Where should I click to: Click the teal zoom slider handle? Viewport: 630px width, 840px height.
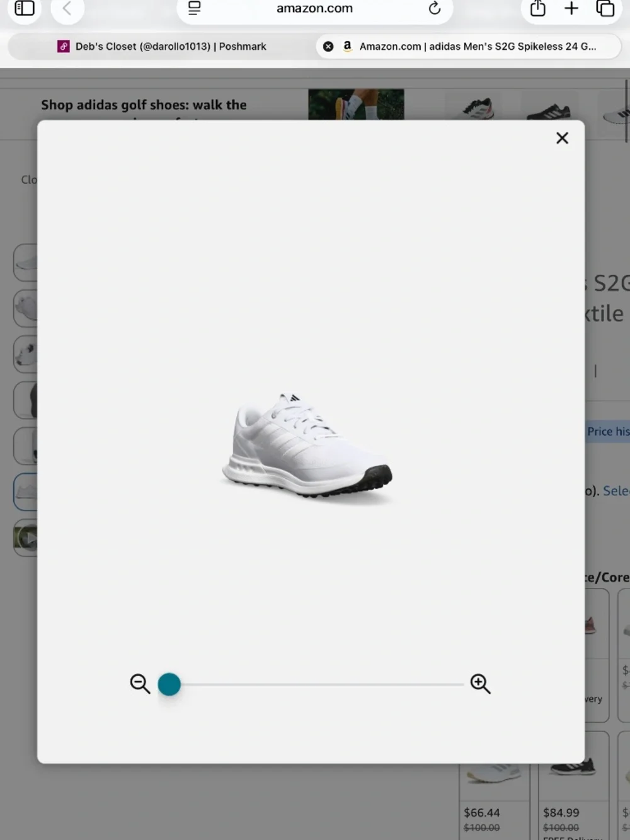(x=169, y=684)
